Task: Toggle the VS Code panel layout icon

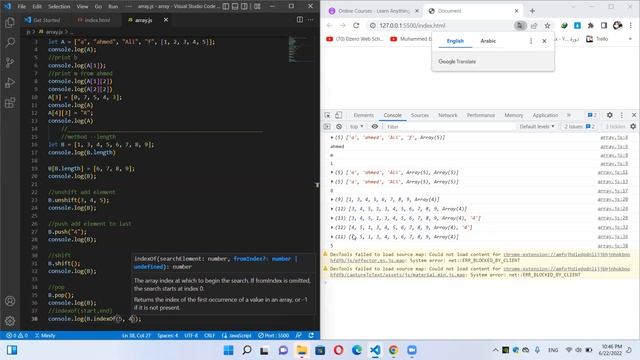Action: coord(235,6)
